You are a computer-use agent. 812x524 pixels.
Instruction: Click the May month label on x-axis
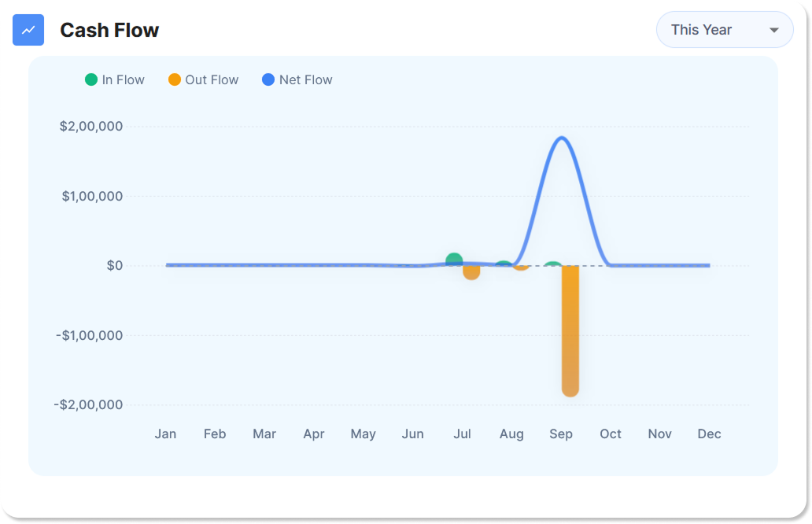pos(363,434)
